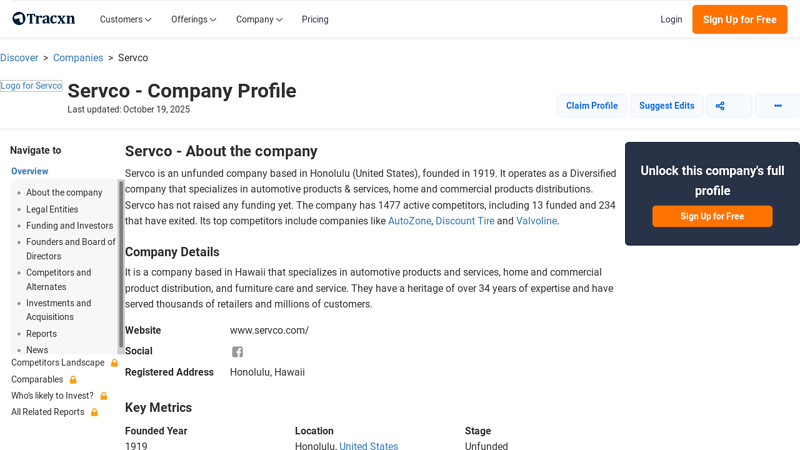Open the three-dots more options button
The image size is (800, 450).
[x=777, y=106]
